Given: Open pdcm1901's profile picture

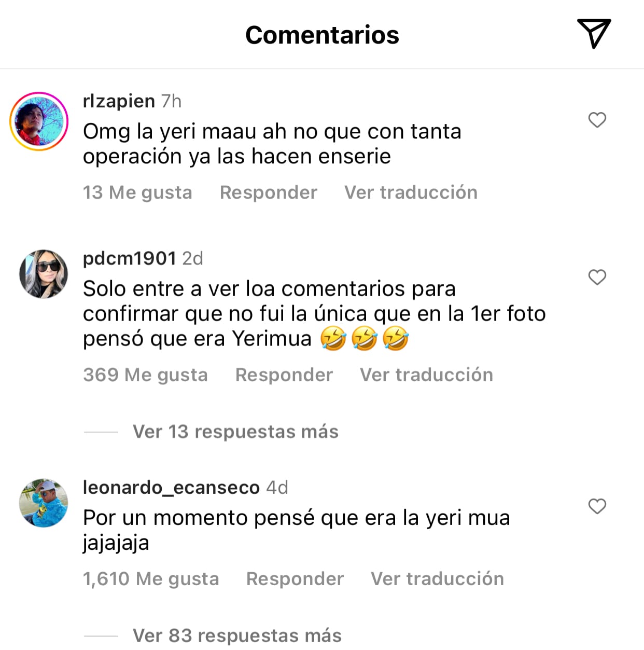Looking at the screenshot, I should (x=44, y=274).
